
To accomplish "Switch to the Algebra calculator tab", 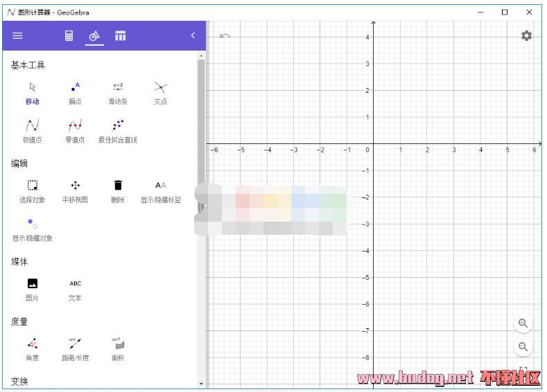I will (x=69, y=35).
